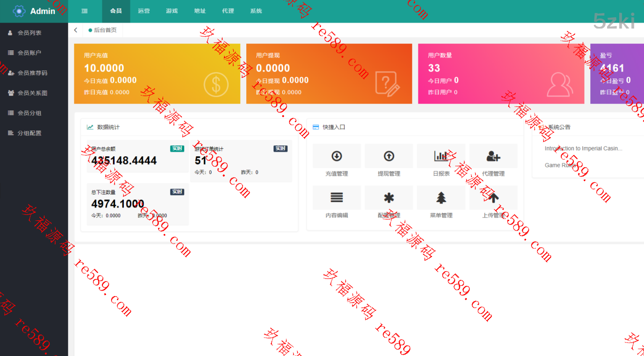Open 提现管理 withdrawal management shortcut icon
644x356 pixels.
pos(389,156)
